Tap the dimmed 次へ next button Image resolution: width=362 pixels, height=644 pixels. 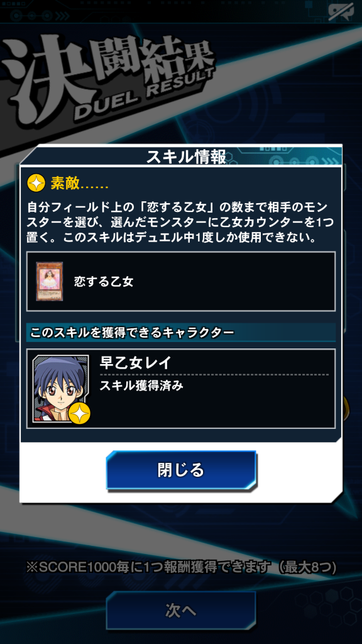(x=181, y=610)
